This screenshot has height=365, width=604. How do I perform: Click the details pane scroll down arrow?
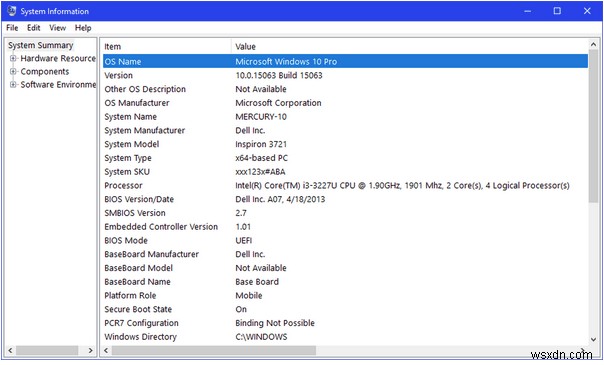click(594, 340)
